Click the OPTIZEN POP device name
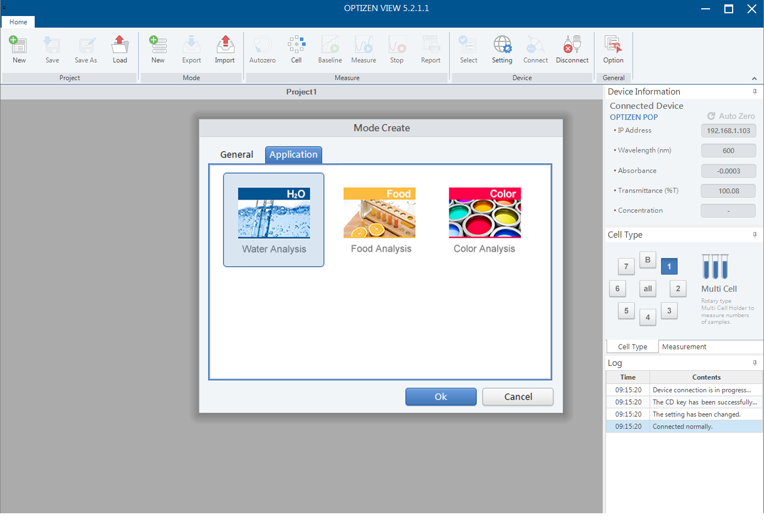This screenshot has width=764, height=532. [x=634, y=117]
